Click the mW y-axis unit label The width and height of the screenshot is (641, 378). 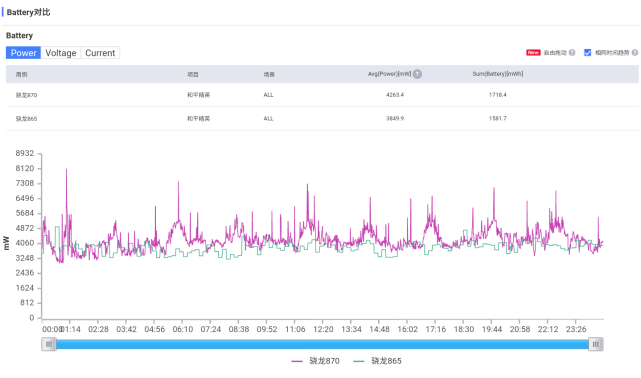pyautogui.click(x=6, y=243)
